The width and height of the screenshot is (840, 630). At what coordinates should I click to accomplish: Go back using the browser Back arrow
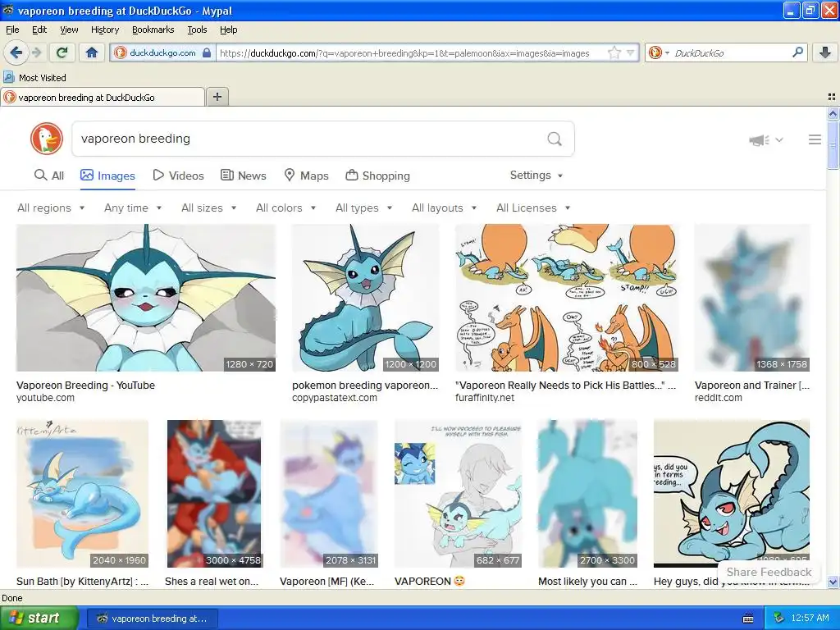pos(16,52)
